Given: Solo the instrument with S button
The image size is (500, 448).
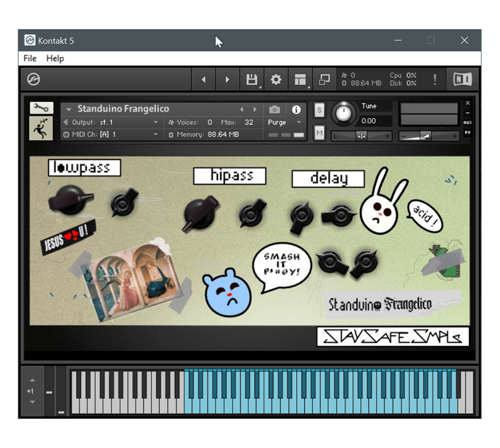Looking at the screenshot, I should point(319,110).
